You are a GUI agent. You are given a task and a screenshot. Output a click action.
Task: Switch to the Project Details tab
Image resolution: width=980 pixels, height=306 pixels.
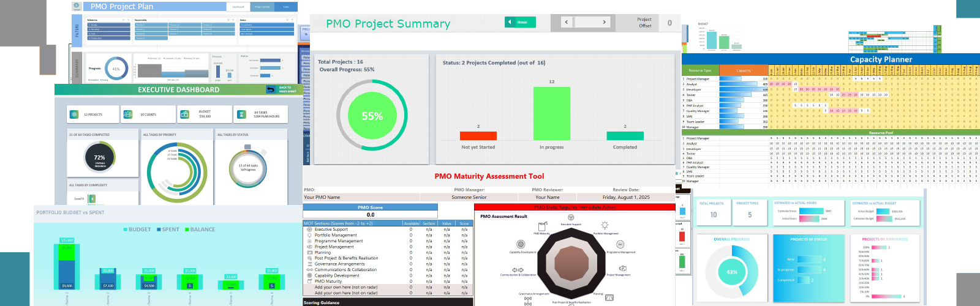[x=262, y=7]
